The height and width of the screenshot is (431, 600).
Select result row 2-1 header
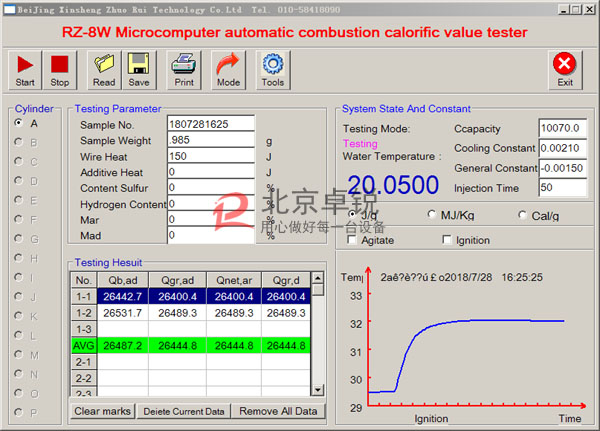(84, 362)
